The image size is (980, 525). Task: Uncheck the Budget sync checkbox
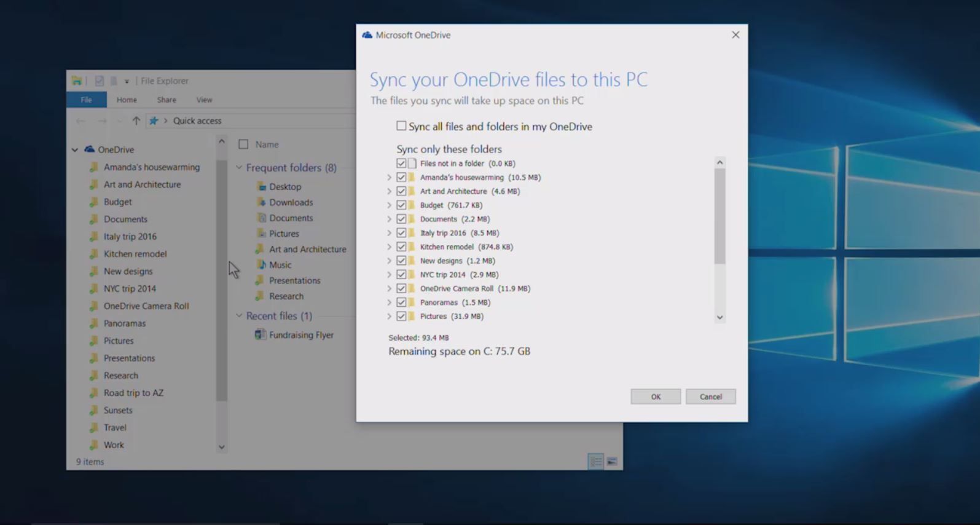pos(401,205)
